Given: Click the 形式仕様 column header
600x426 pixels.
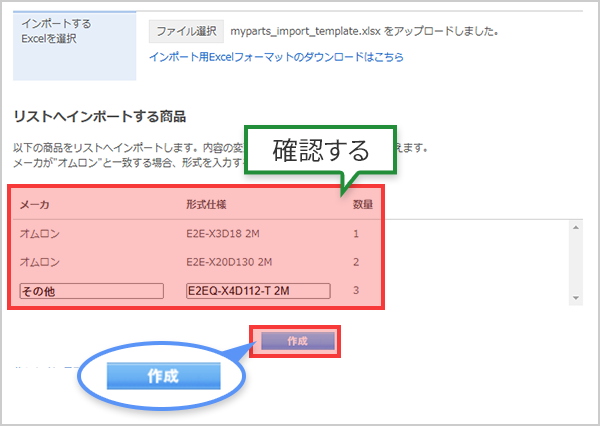Looking at the screenshot, I should point(206,205).
